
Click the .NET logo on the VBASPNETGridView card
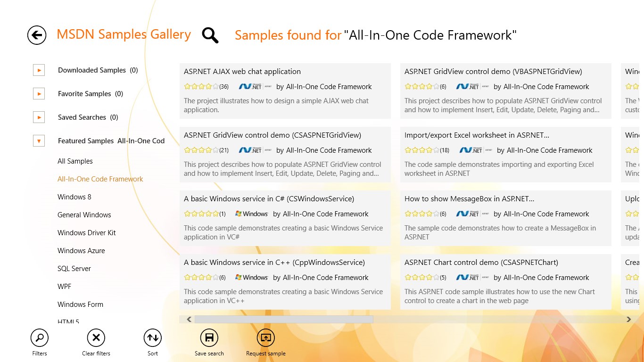(x=473, y=87)
